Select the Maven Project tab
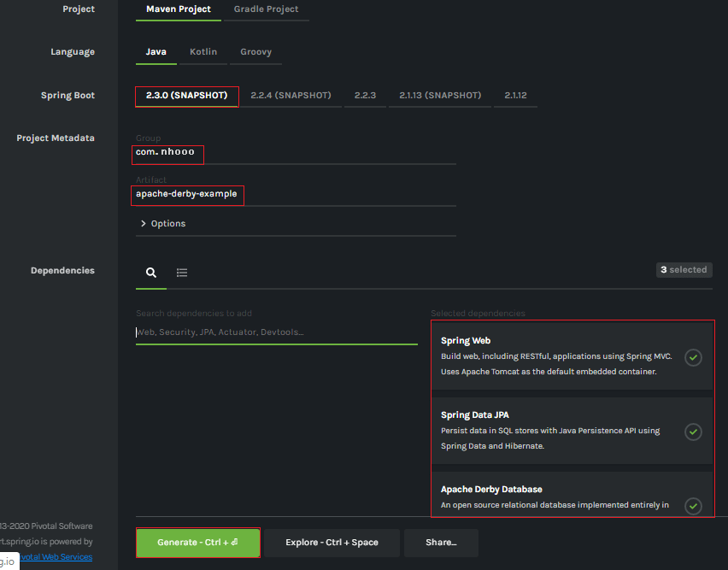Screen dimensions: 728x570 click(178, 9)
